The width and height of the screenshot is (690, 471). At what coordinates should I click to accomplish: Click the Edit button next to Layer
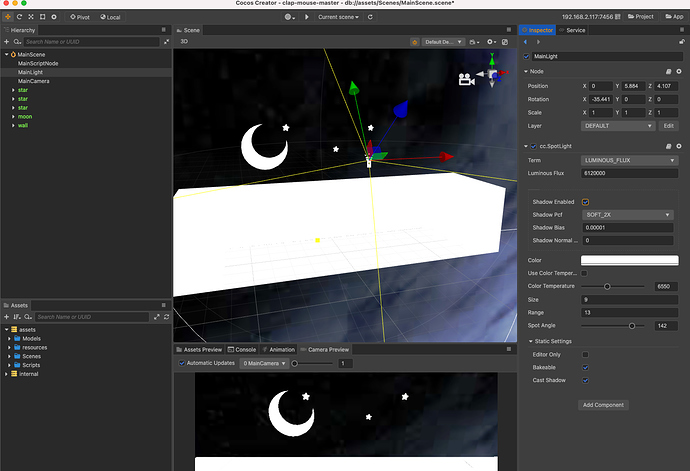(668, 126)
